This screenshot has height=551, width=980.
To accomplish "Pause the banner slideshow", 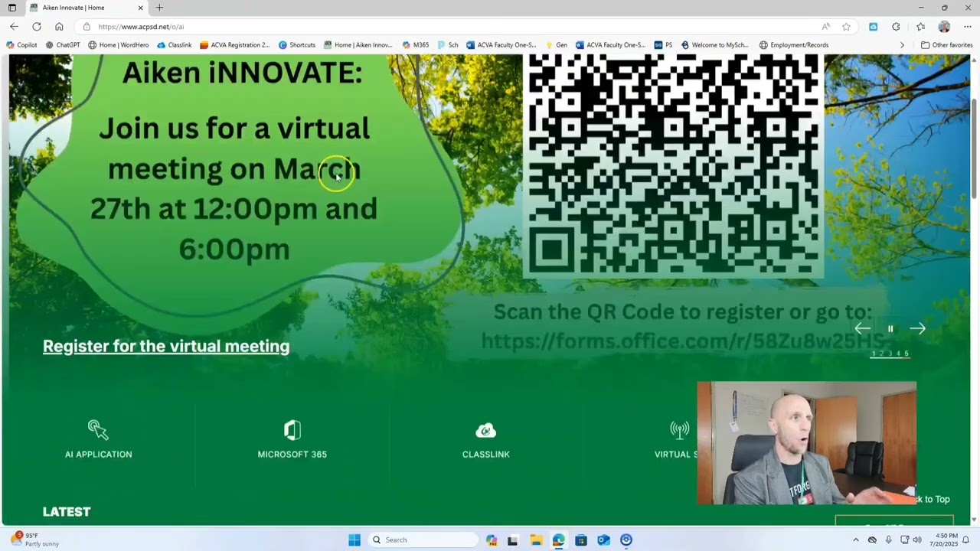I will [x=890, y=329].
